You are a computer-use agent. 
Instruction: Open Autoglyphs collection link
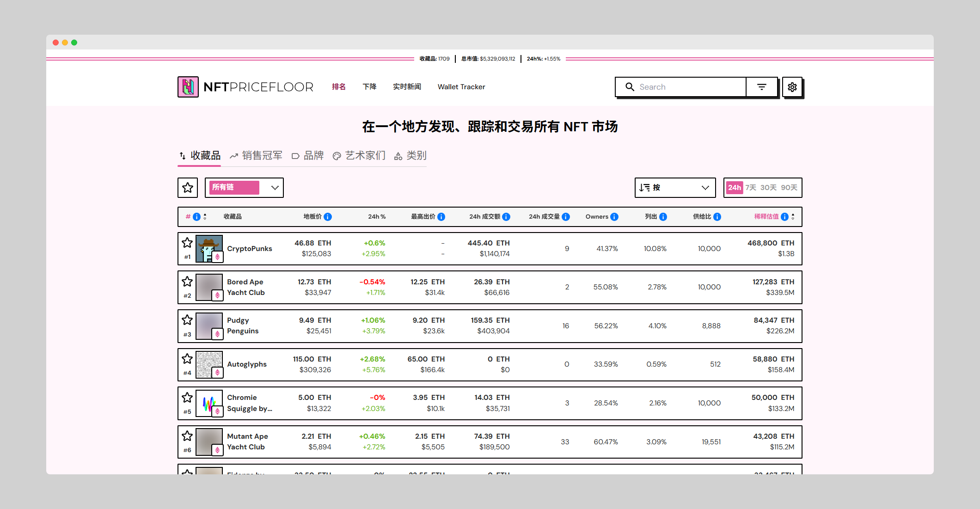pyautogui.click(x=247, y=364)
